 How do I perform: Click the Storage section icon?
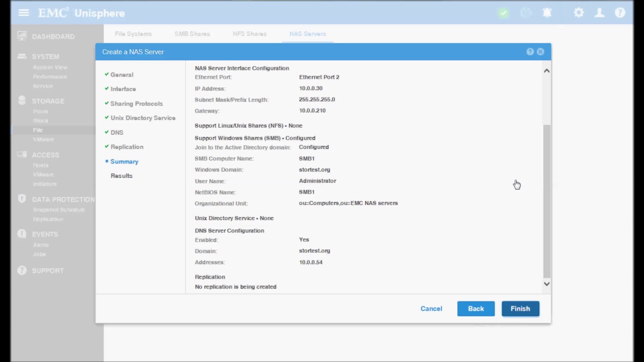(22, 101)
